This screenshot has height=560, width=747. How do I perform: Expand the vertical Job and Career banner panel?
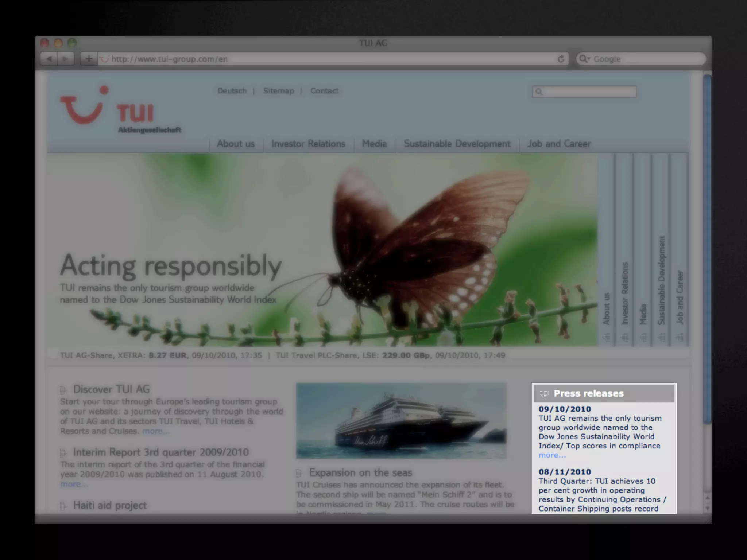(680, 250)
